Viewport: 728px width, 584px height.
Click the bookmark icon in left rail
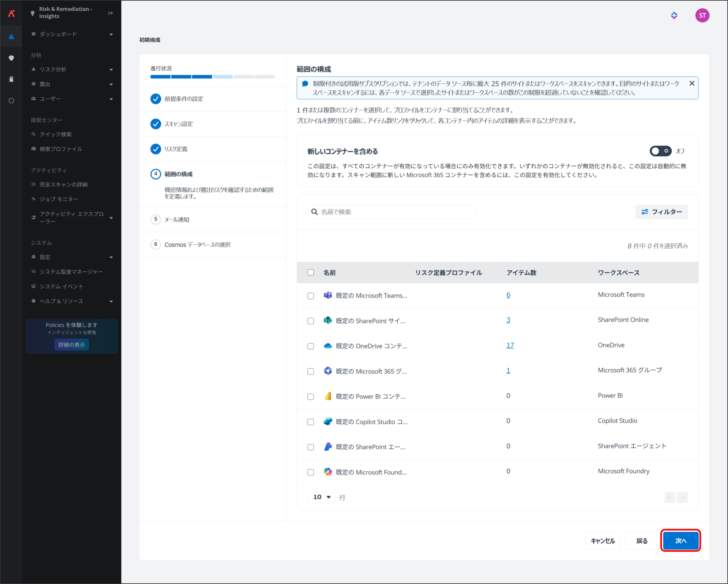(x=11, y=79)
